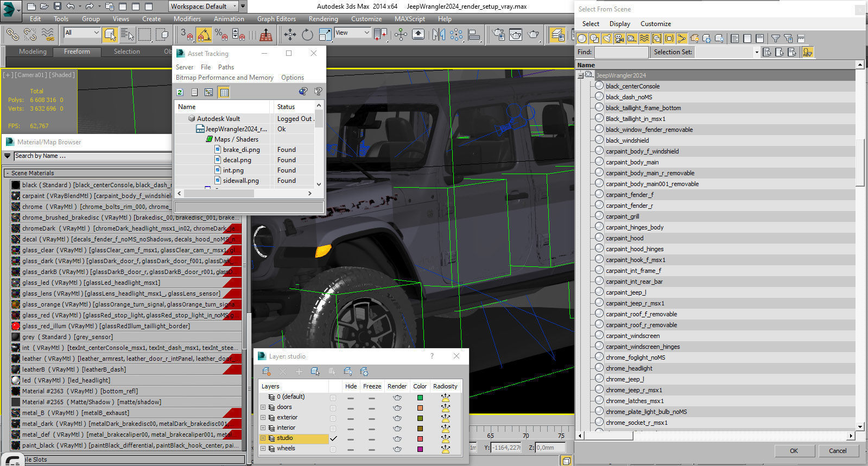Viewport: 868px width, 466px height.
Task: Switch to the Freeform ribbon tab
Action: (x=77, y=52)
